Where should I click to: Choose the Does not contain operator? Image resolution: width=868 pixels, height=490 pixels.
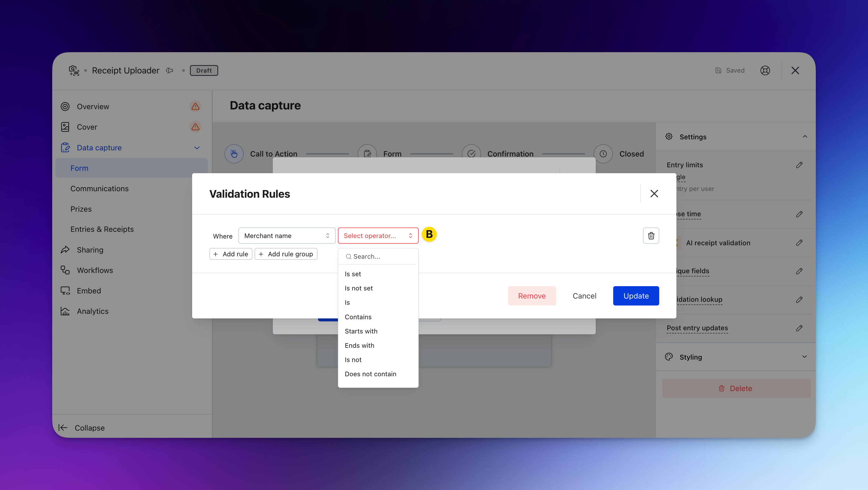point(370,374)
